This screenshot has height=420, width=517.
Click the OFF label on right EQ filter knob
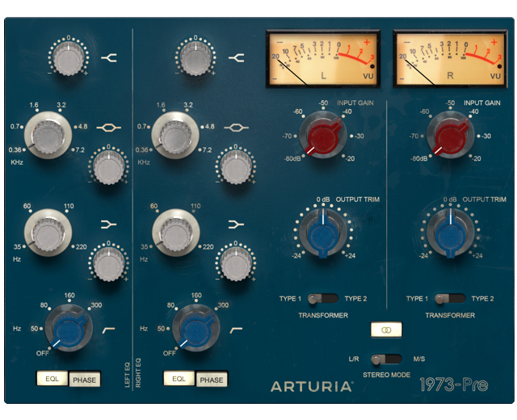[x=170, y=354]
